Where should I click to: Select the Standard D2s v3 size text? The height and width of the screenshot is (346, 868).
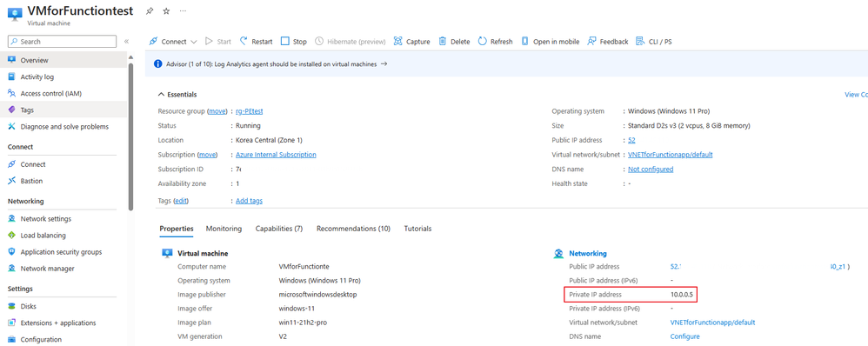689,126
